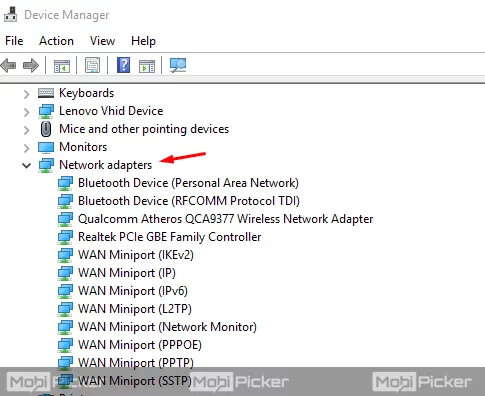
Task: Click the Device Manager title icon
Action: (10, 15)
